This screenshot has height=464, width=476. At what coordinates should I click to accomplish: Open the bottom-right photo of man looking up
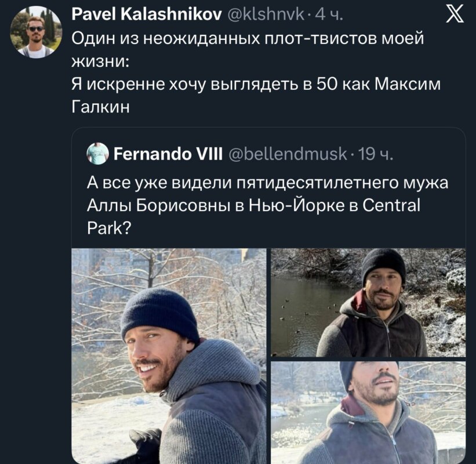click(368, 412)
